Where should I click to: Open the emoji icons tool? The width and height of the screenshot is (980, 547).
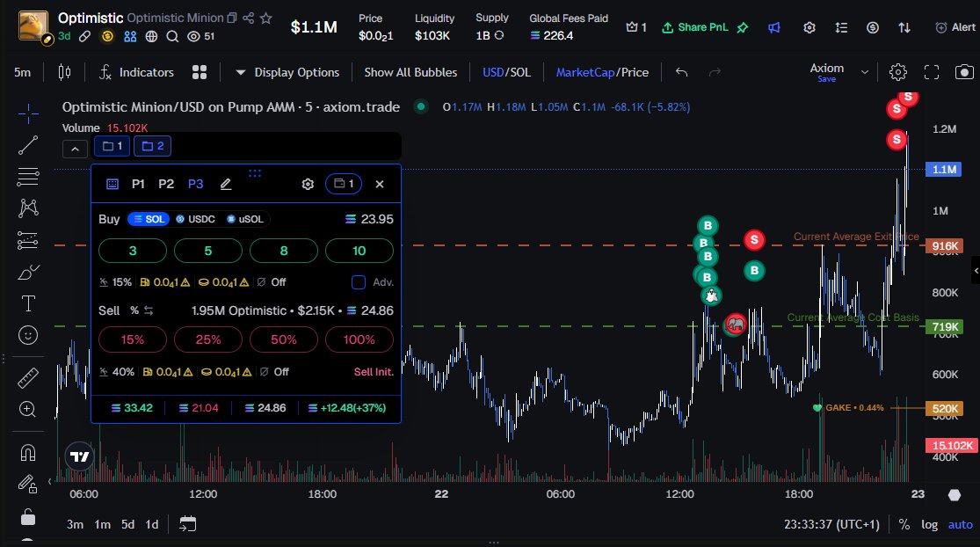click(x=28, y=336)
